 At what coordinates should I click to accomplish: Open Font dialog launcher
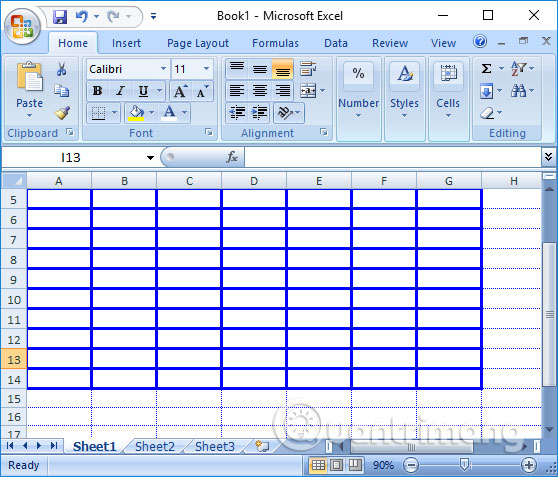coord(209,132)
